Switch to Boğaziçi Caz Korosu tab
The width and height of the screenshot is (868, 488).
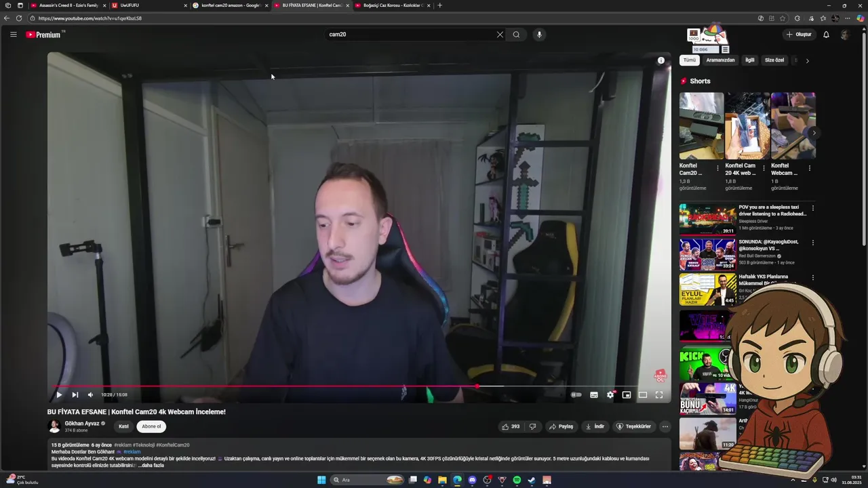click(x=393, y=5)
